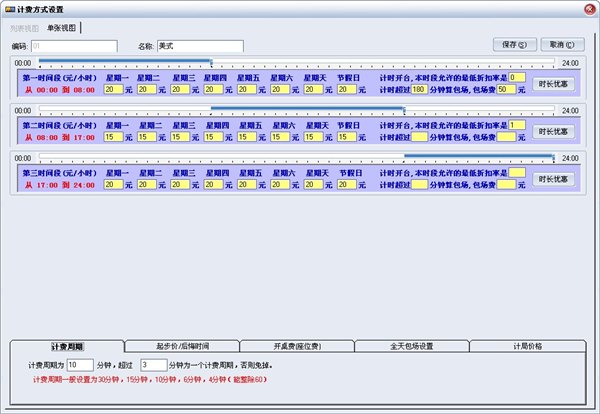600x414 pixels.
Task: Click the 第三时间段(元/小时) label
Action: coord(59,173)
